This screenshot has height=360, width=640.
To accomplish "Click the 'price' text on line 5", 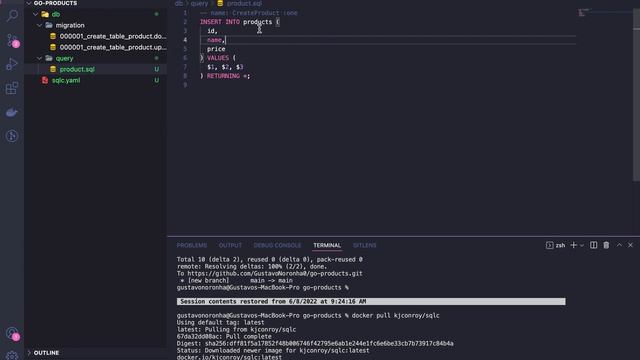I will point(216,49).
